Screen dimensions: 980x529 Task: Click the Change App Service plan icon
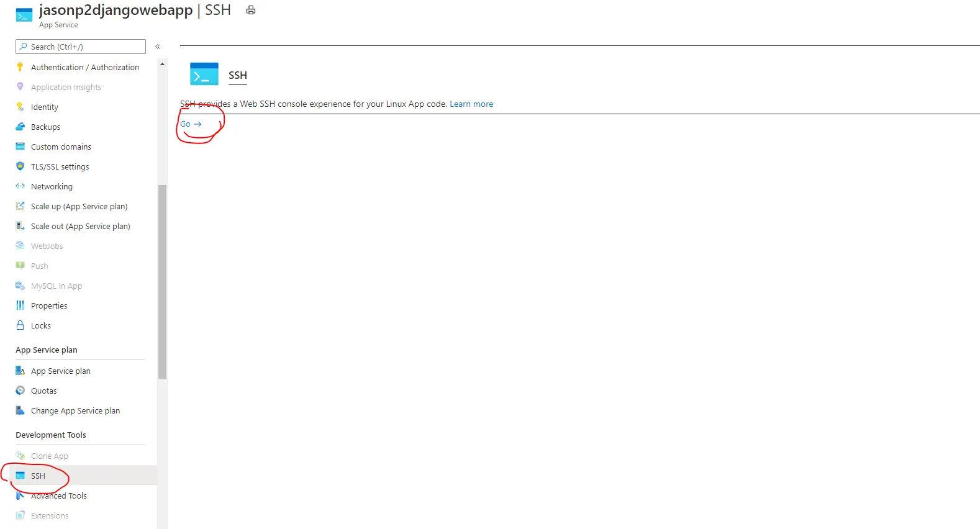(20, 410)
